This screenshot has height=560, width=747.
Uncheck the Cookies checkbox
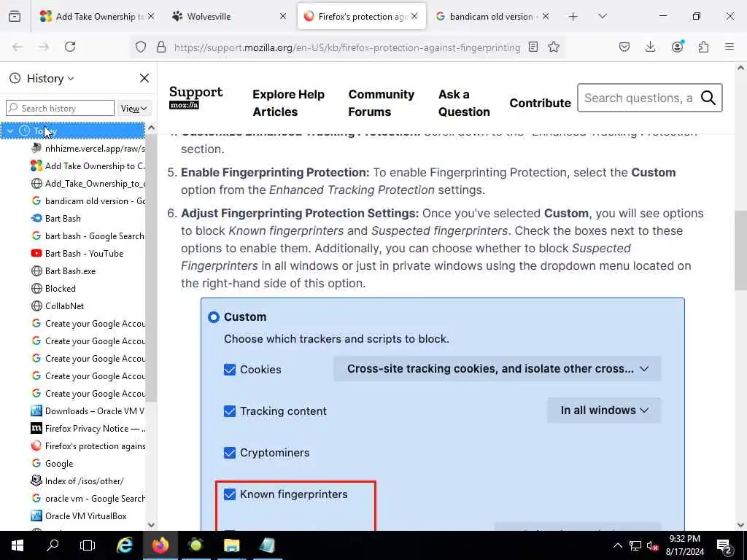230,370
